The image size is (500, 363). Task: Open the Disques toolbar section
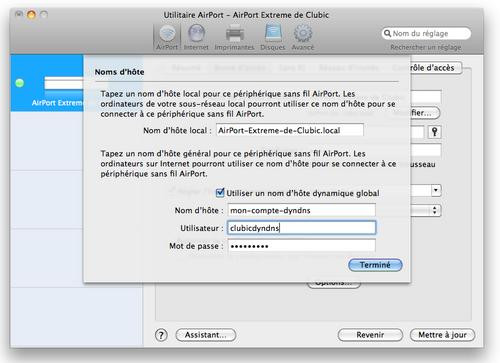[x=273, y=37]
